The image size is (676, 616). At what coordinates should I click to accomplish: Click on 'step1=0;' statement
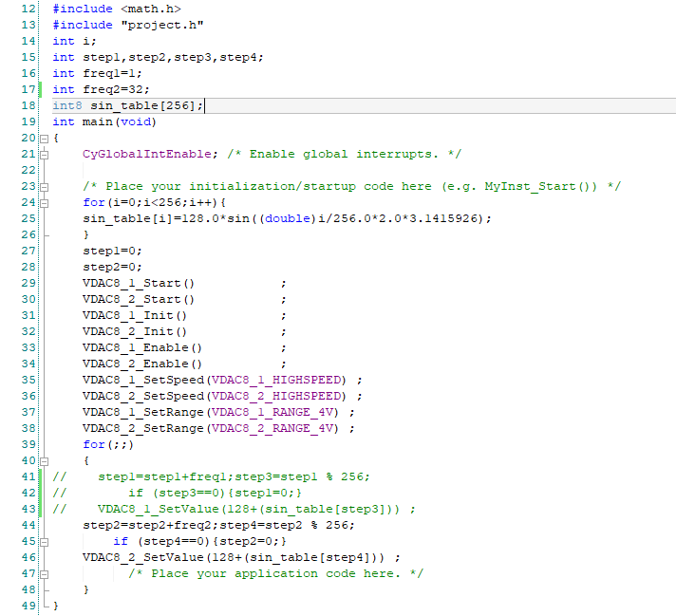(112, 251)
